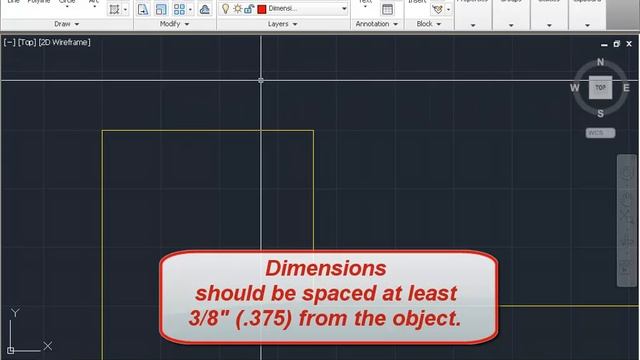The width and height of the screenshot is (640, 360).
Task: Click the red layer color swatch
Action: click(262, 9)
